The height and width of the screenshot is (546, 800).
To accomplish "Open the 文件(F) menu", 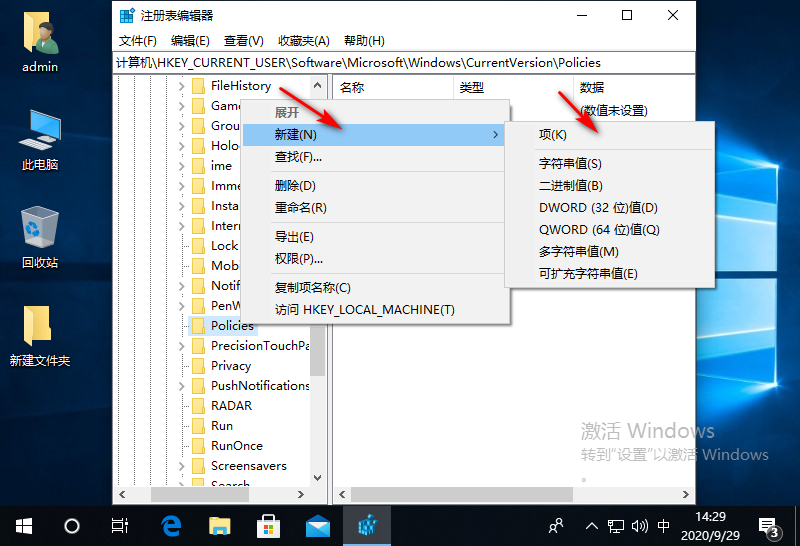I will (x=138, y=41).
